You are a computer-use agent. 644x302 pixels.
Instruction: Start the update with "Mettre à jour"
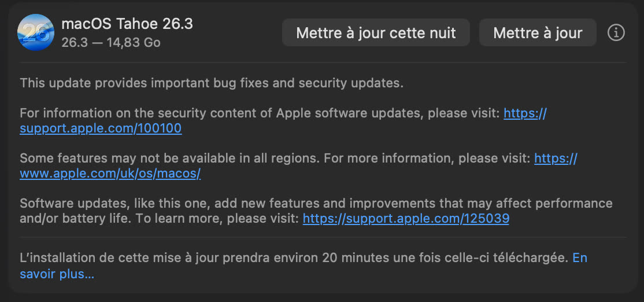537,33
